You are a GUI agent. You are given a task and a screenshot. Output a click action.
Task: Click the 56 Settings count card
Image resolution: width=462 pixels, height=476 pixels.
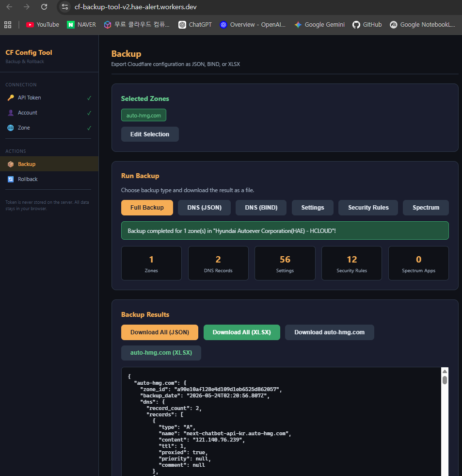point(285,263)
